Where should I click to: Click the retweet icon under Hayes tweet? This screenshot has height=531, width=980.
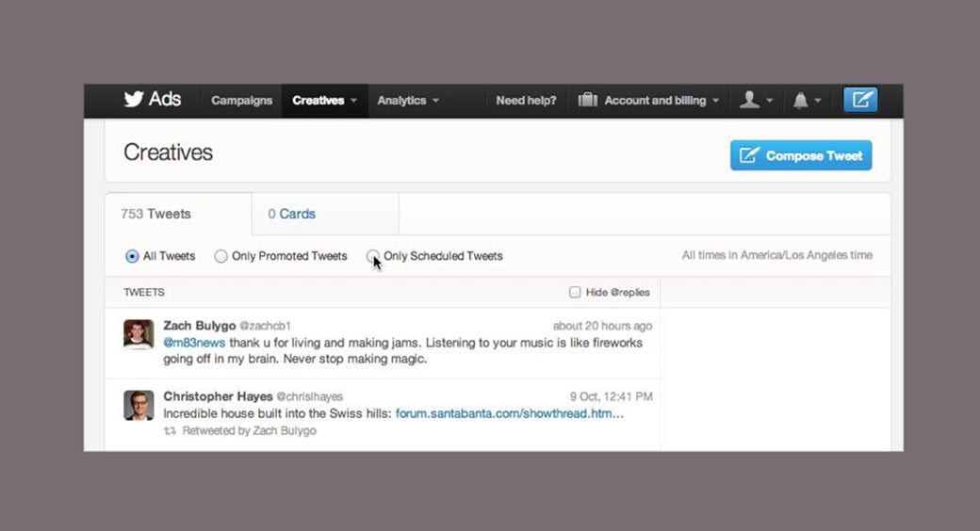click(x=171, y=431)
